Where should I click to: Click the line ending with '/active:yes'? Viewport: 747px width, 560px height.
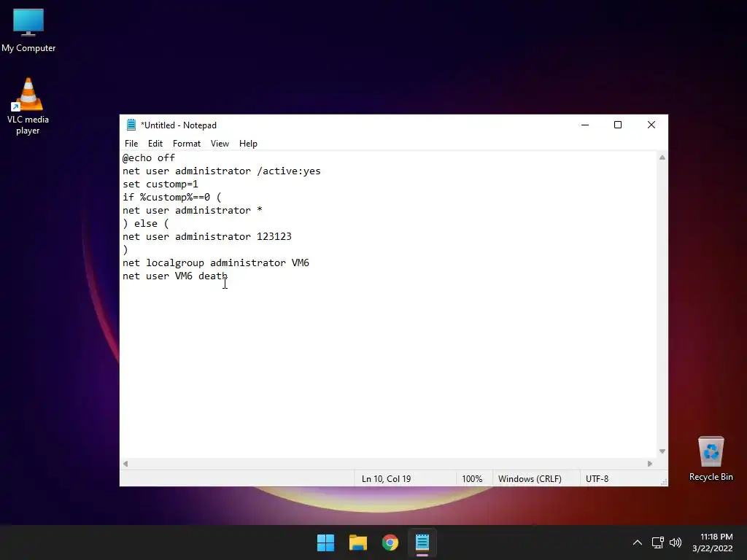[222, 171]
